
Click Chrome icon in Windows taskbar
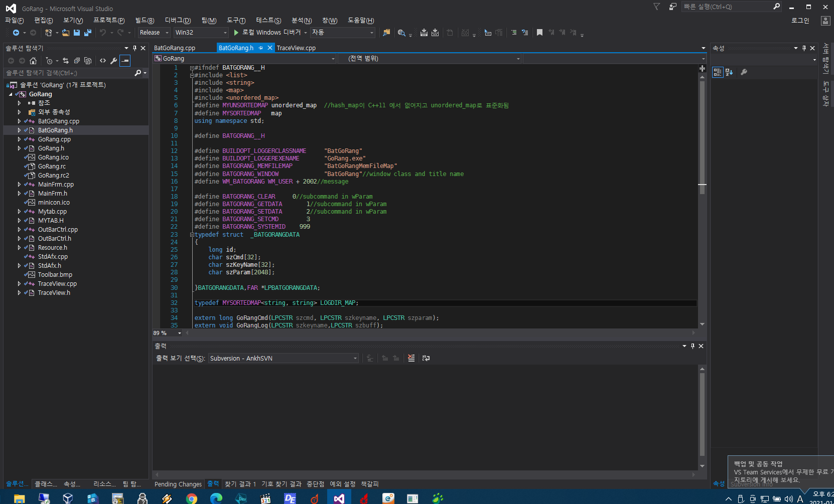pos(192,498)
